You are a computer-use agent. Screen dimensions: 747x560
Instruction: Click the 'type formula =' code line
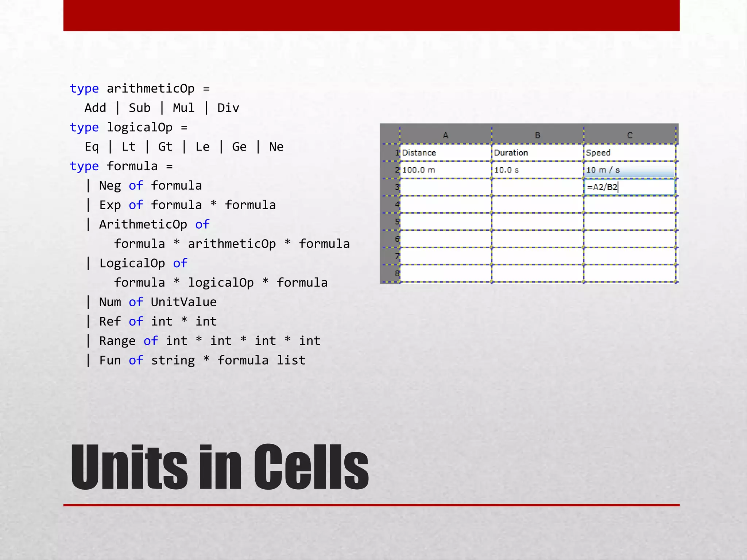tap(121, 166)
